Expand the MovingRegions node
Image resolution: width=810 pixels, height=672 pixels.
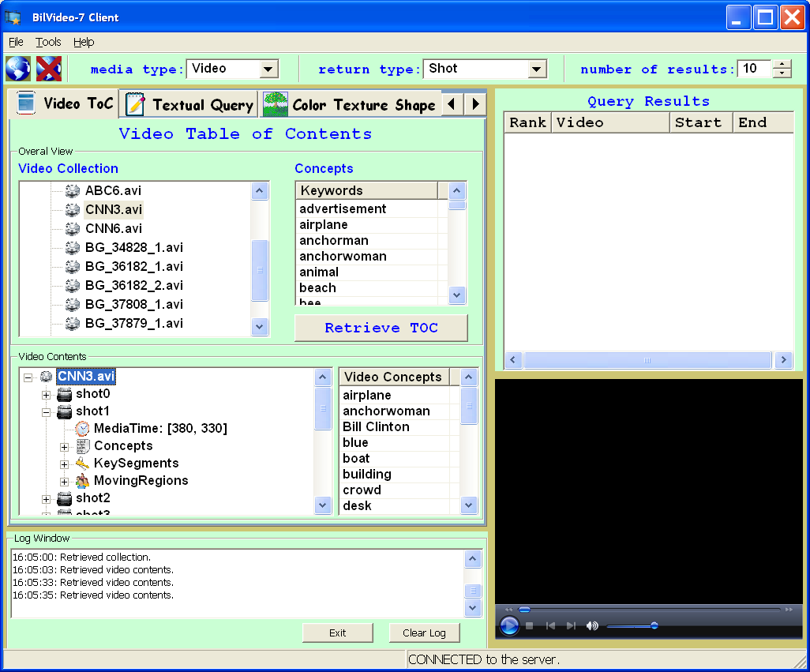click(x=64, y=481)
